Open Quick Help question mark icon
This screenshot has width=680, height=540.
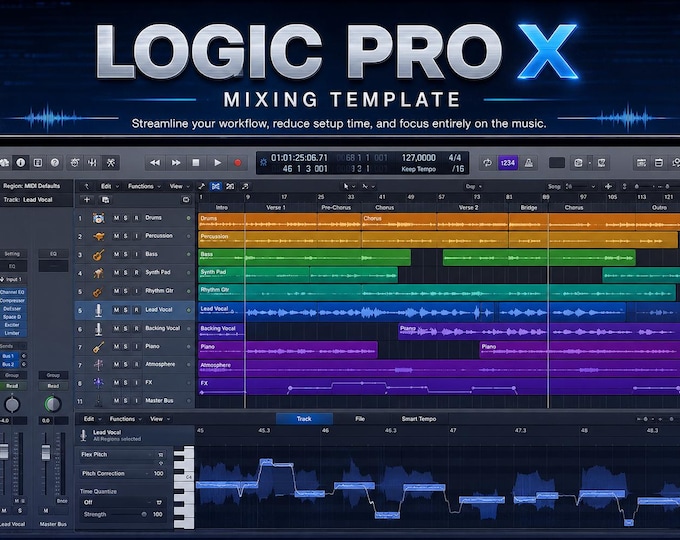(55, 163)
